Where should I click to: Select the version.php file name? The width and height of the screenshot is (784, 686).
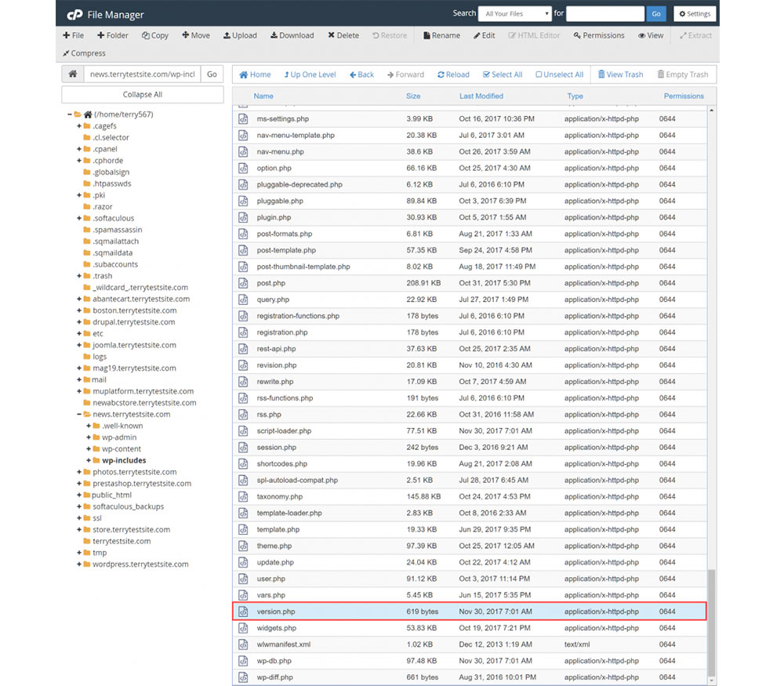pyautogui.click(x=276, y=612)
